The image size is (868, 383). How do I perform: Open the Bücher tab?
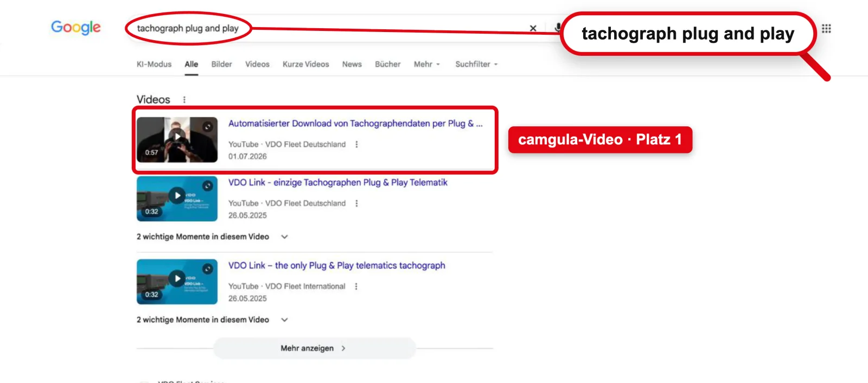click(x=388, y=64)
